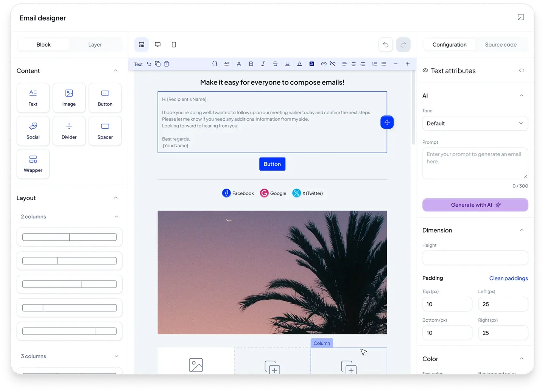The height and width of the screenshot is (392, 545).
Task: Switch to mobile preview
Action: pyautogui.click(x=174, y=45)
